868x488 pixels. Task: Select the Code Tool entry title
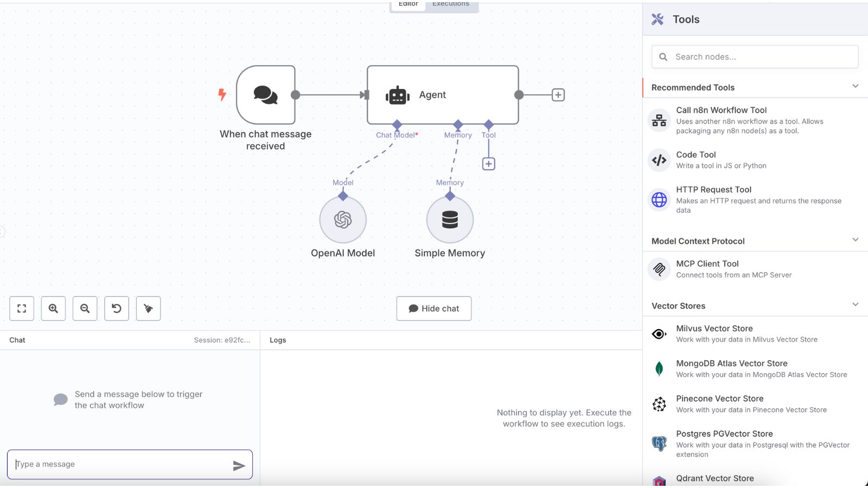[x=696, y=155]
